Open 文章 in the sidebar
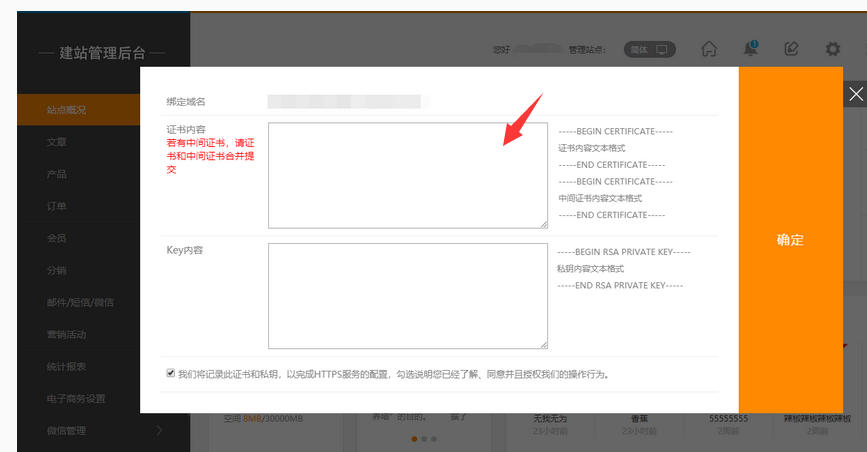Viewport: 867px width, 452px height. pyautogui.click(x=56, y=142)
